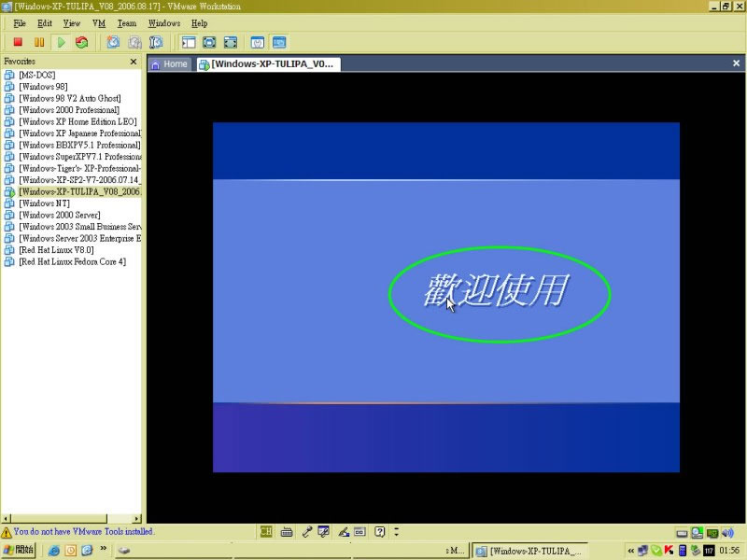Launch Internet Explorer from Quick Launch
Viewport: 747px width, 560px height.
click(x=54, y=551)
